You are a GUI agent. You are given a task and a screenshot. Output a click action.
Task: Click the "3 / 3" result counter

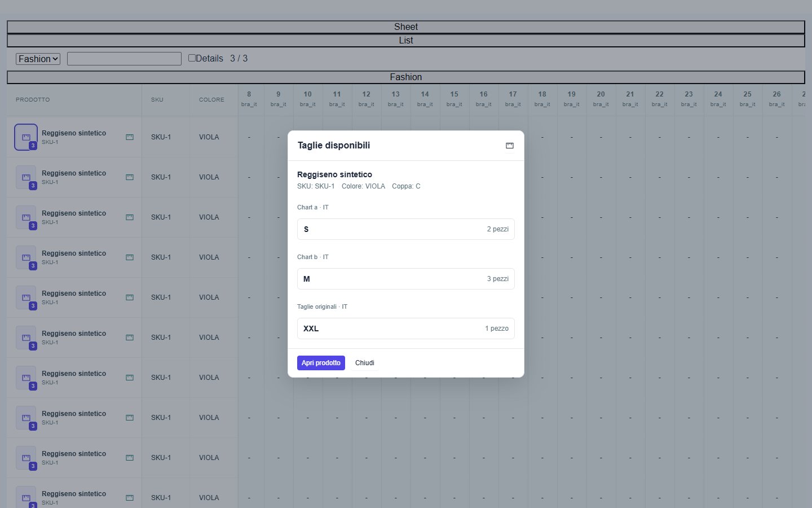coord(239,59)
